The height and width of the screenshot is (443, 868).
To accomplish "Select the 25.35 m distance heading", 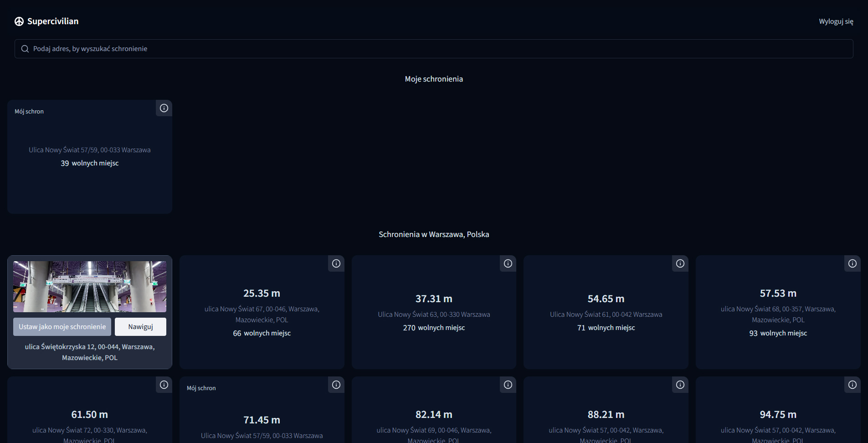I will [x=262, y=294].
